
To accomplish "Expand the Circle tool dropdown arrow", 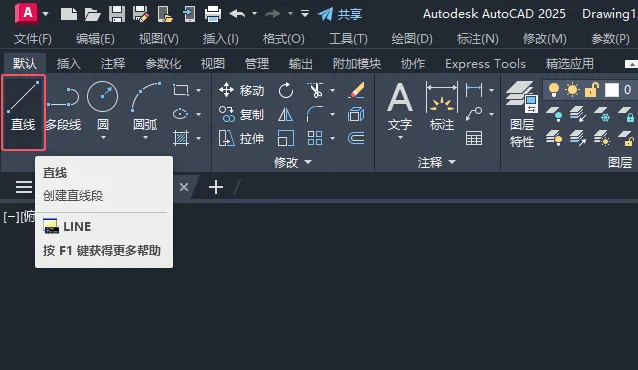I will pyautogui.click(x=103, y=138).
